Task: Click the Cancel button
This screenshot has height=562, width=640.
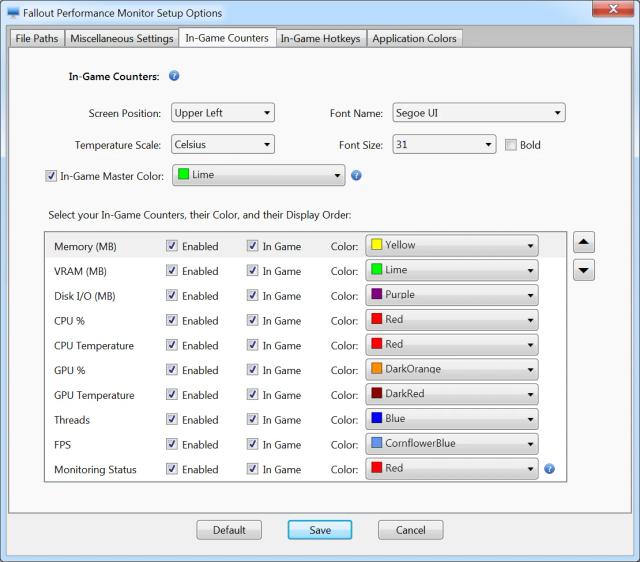Action: click(x=411, y=530)
